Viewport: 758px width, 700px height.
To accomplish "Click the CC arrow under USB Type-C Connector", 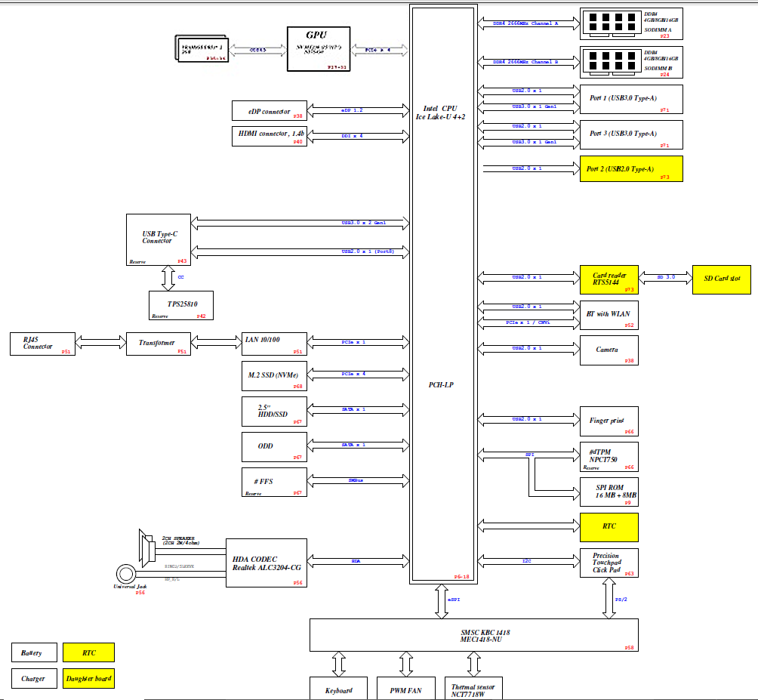I will (x=168, y=277).
